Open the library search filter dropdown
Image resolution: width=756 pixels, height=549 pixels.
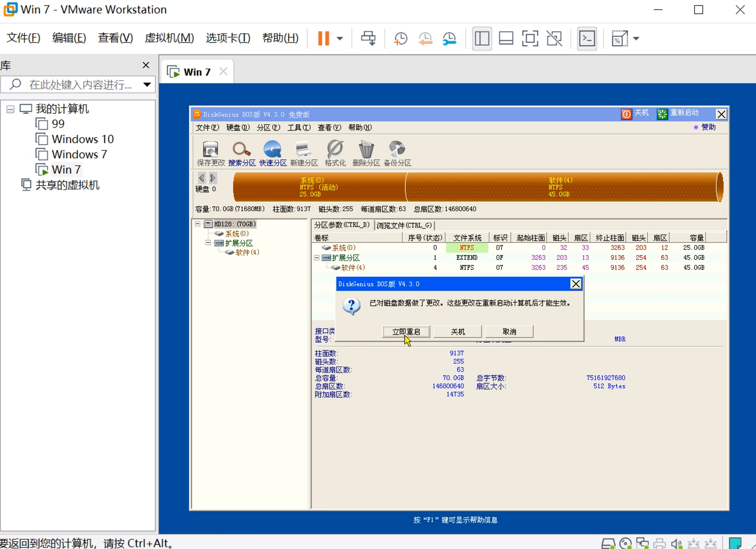click(x=147, y=85)
